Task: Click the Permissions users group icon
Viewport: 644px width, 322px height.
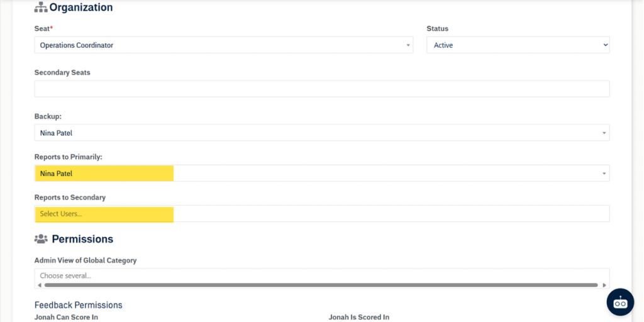Action: tap(41, 239)
